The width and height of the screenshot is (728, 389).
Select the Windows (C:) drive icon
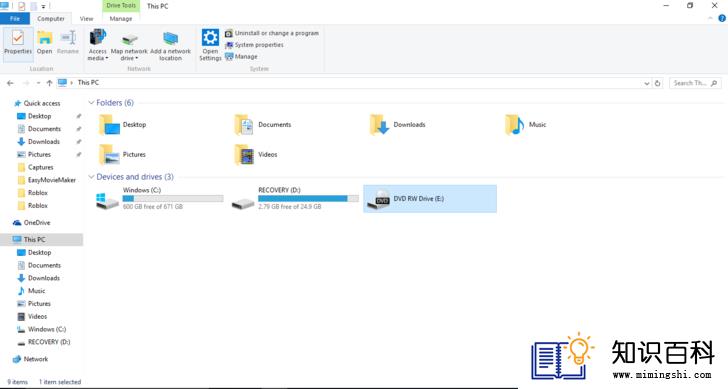(x=107, y=201)
